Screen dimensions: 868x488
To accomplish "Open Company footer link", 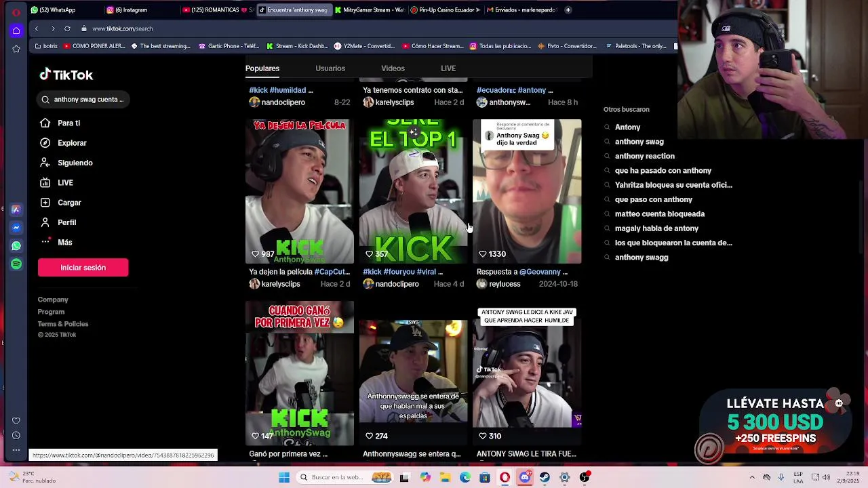I will [53, 300].
